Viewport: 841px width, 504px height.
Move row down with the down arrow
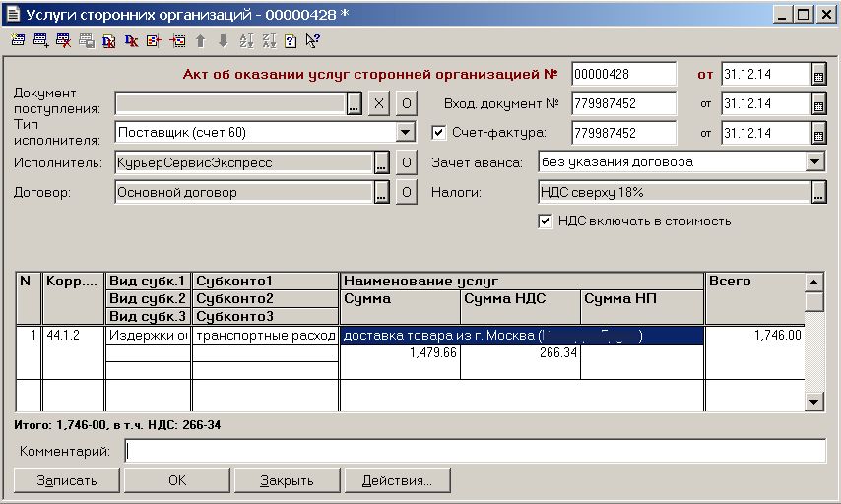tap(224, 40)
